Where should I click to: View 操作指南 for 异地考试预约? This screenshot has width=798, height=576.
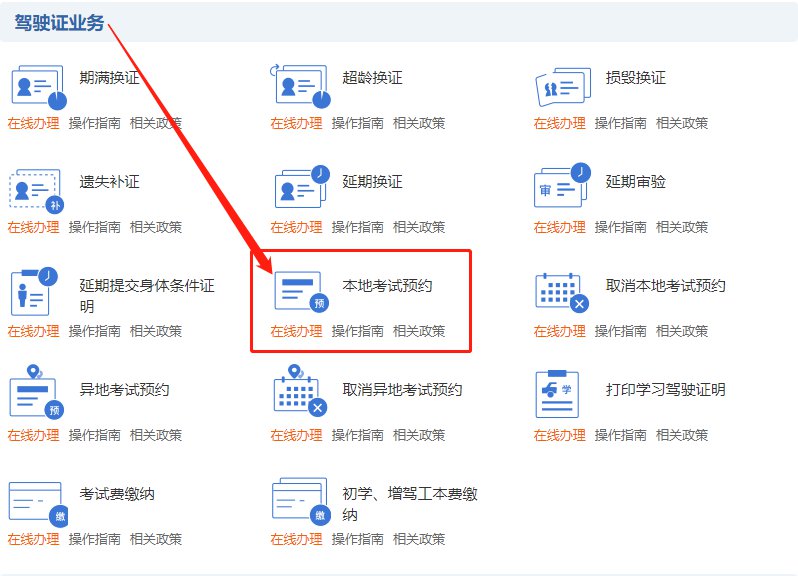95,435
